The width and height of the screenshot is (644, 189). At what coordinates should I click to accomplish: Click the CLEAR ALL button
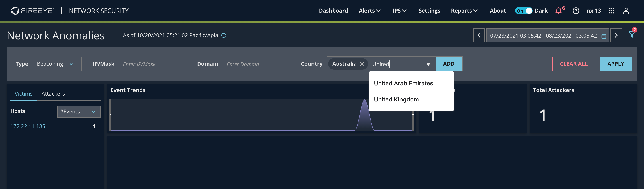pyautogui.click(x=574, y=64)
